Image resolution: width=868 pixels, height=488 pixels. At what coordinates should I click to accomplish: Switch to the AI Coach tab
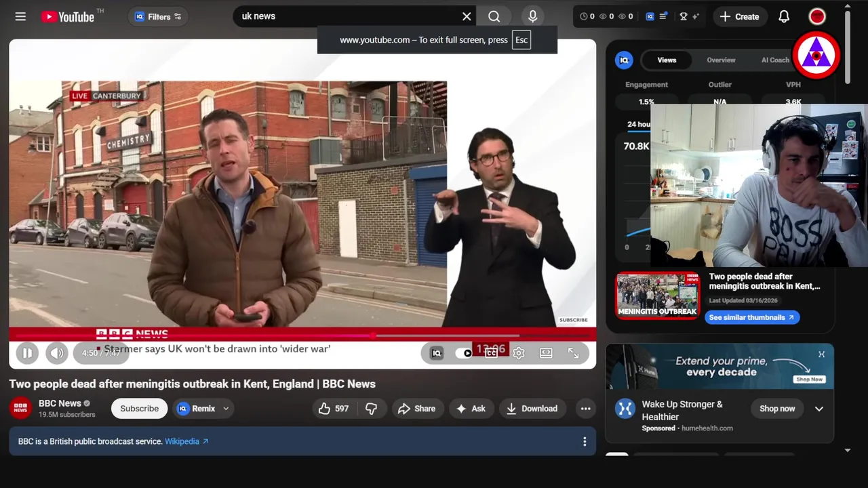775,60
